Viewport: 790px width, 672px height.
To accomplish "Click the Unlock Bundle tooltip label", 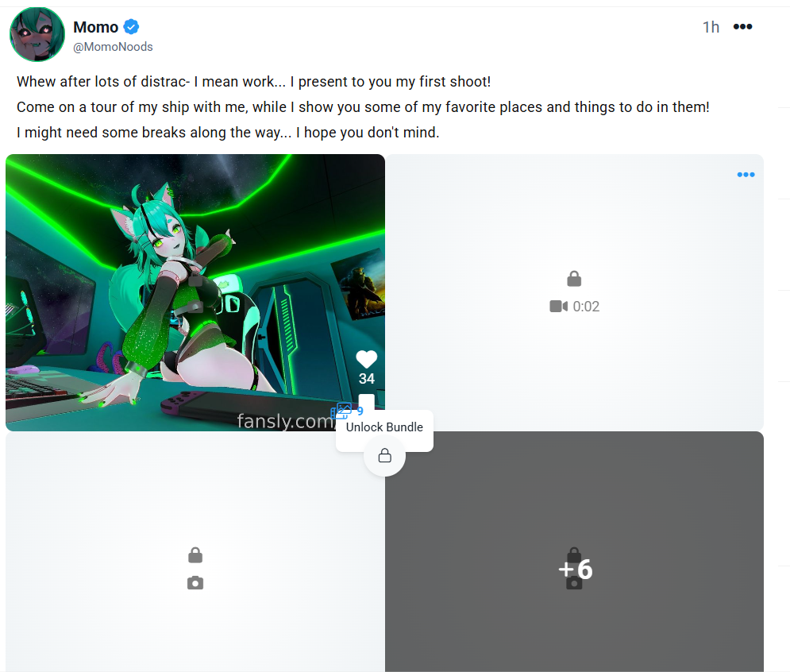I will point(384,427).
